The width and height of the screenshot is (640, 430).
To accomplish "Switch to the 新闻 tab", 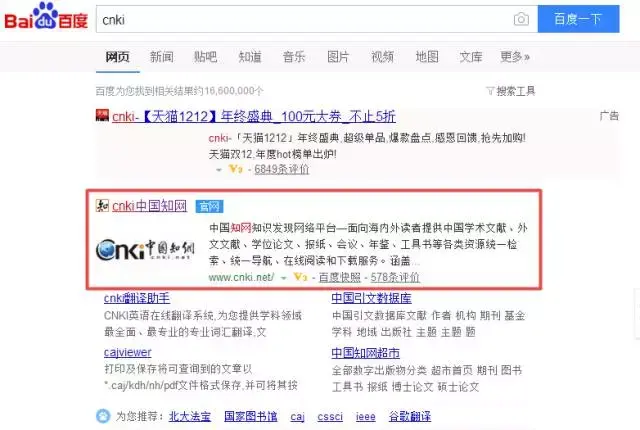I will coord(162,57).
